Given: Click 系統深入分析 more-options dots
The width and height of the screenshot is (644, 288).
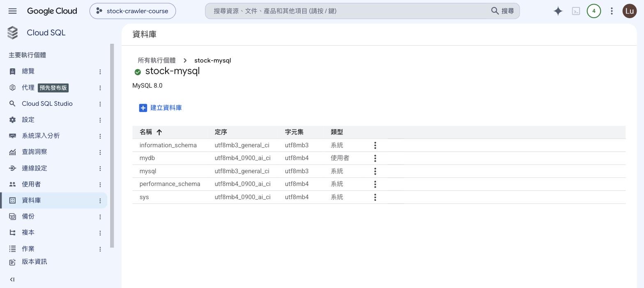Looking at the screenshot, I should pos(100,136).
